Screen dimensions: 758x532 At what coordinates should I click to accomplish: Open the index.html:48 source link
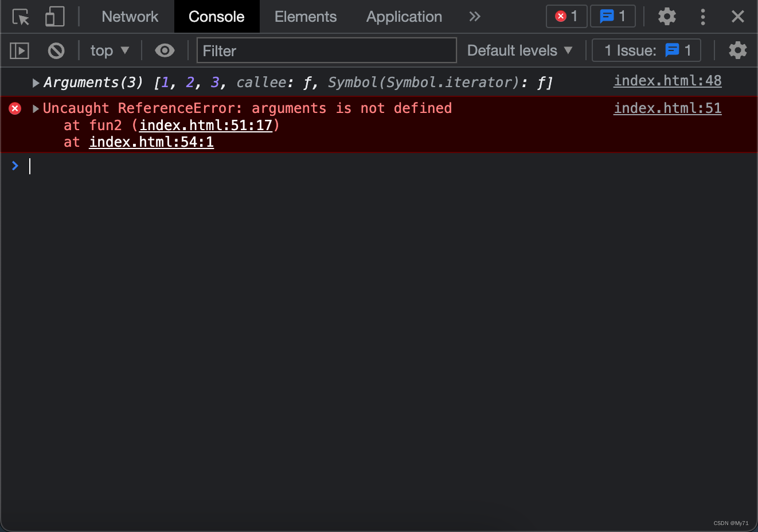click(x=667, y=81)
